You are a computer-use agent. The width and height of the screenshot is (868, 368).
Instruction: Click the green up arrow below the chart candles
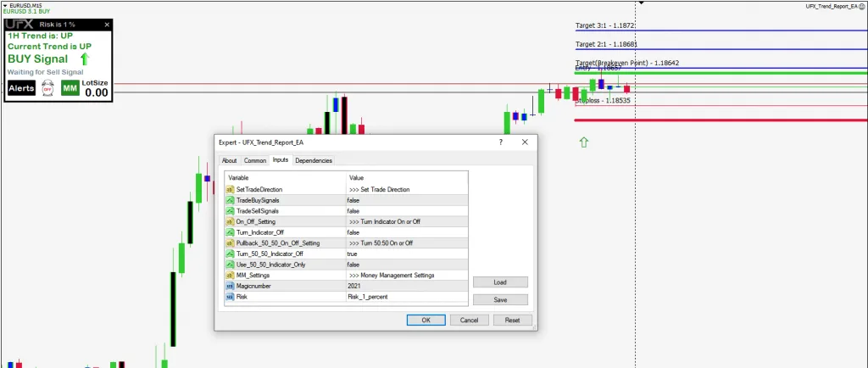tap(583, 142)
